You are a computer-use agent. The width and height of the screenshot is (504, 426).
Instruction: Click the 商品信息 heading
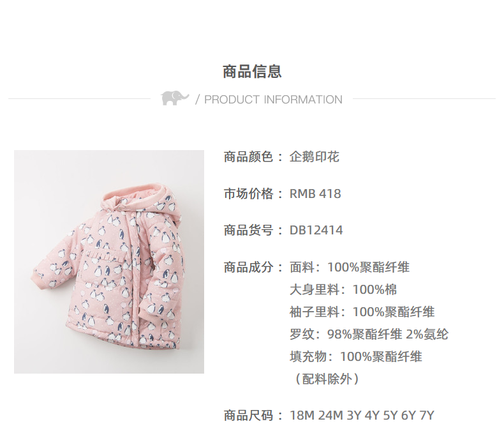pos(252,72)
